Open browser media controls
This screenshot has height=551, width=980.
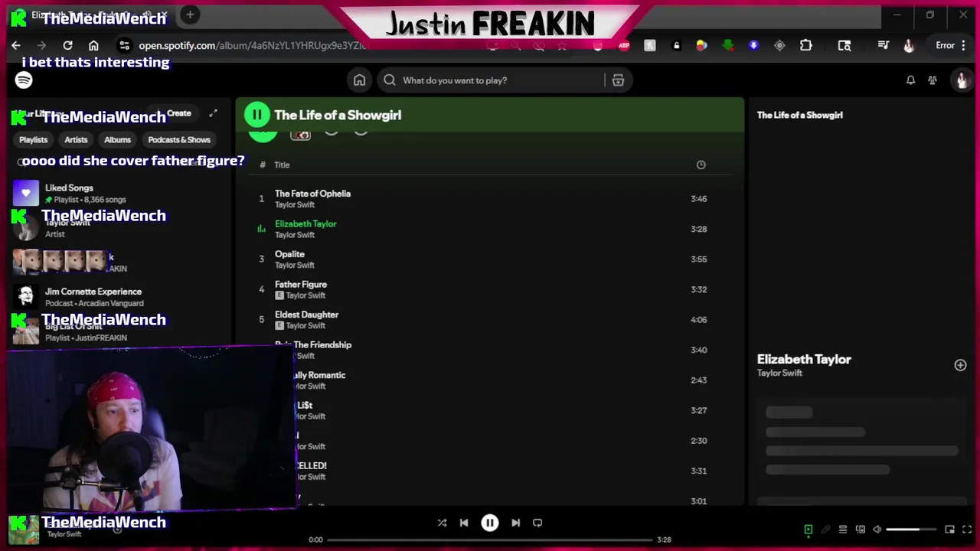884,45
